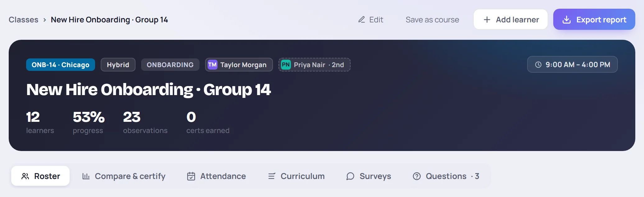Click the large New Hire Onboarding heading
The width and height of the screenshot is (644, 197).
[x=149, y=89]
